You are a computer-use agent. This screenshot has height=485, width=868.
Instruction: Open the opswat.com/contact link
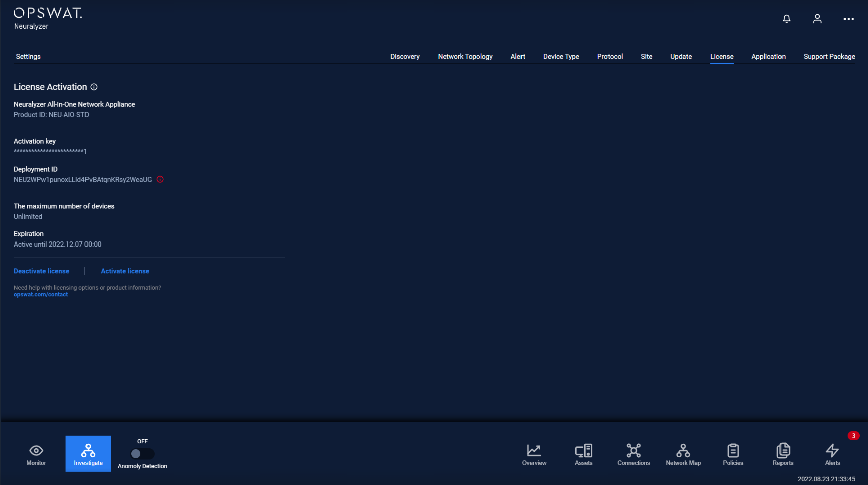point(41,295)
